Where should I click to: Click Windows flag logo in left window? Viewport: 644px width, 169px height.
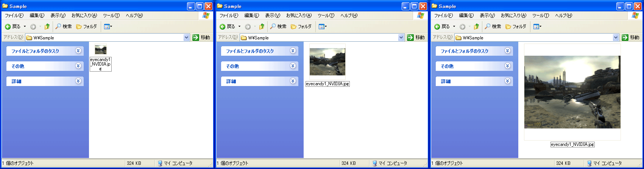(206, 16)
